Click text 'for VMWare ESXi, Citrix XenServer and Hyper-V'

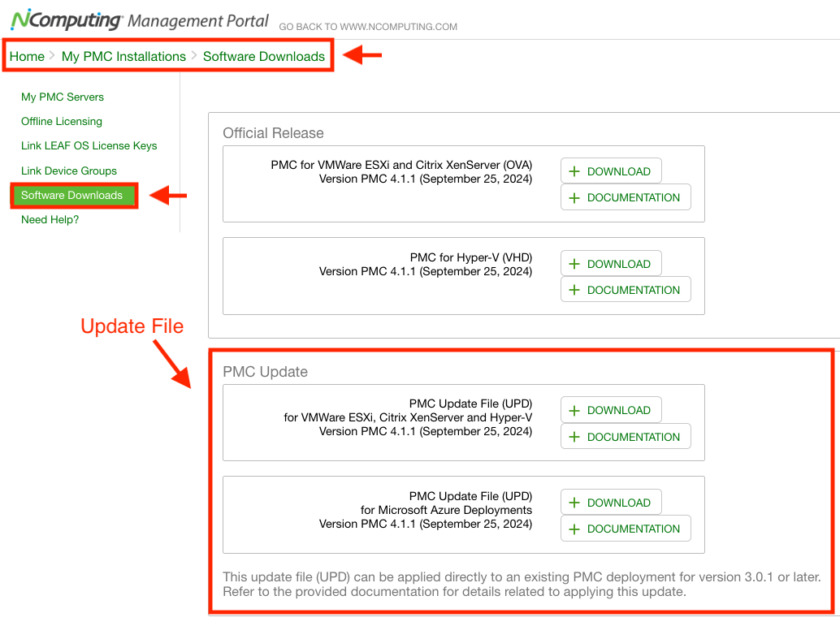coord(408,417)
